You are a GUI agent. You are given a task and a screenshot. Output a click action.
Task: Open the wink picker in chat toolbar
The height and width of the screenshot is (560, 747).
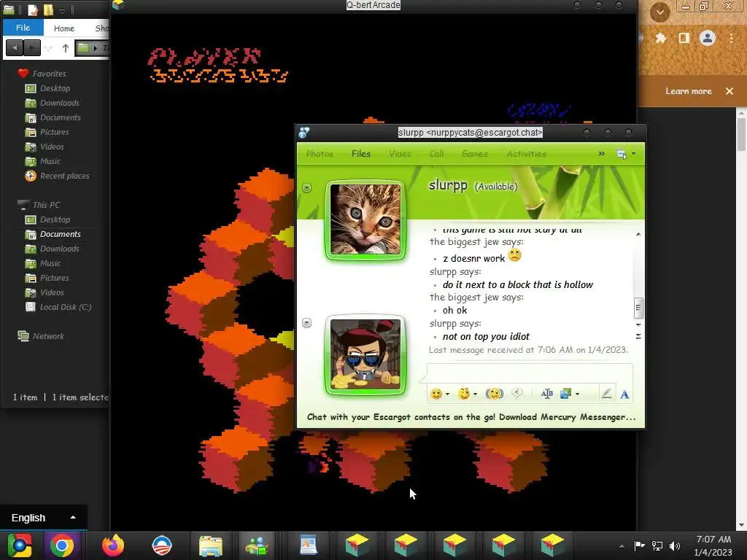(x=463, y=394)
